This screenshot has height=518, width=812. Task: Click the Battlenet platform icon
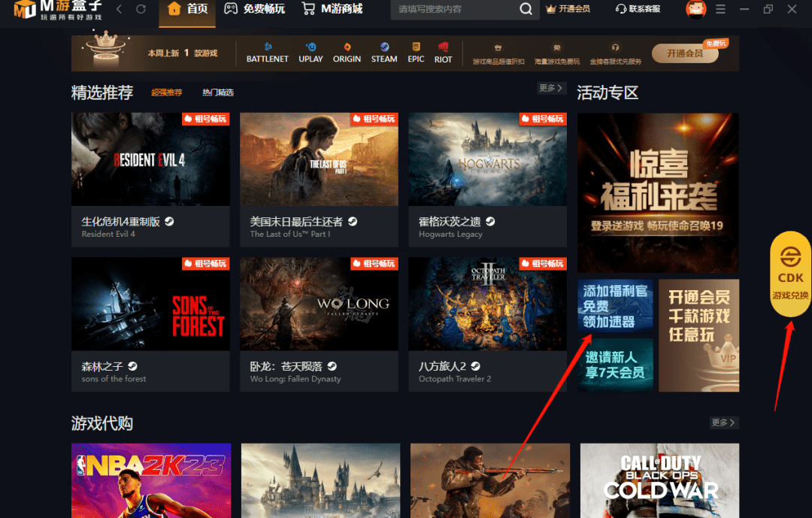[x=267, y=53]
